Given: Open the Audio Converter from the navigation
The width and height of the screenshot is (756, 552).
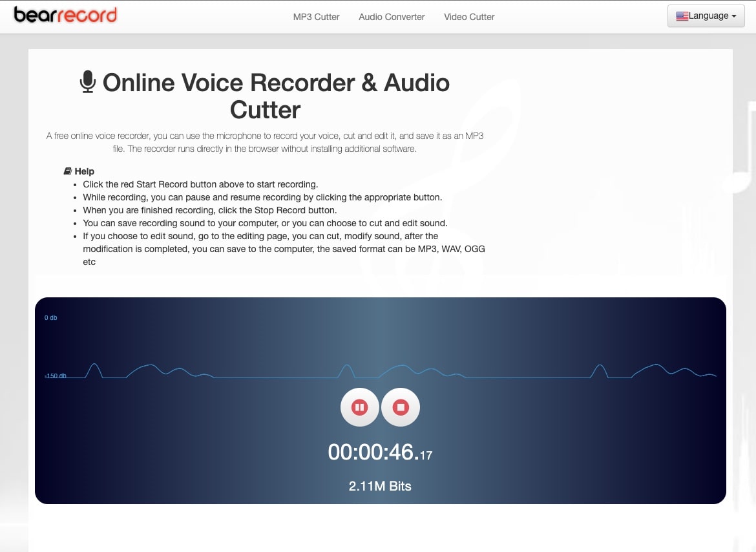Looking at the screenshot, I should click(391, 17).
